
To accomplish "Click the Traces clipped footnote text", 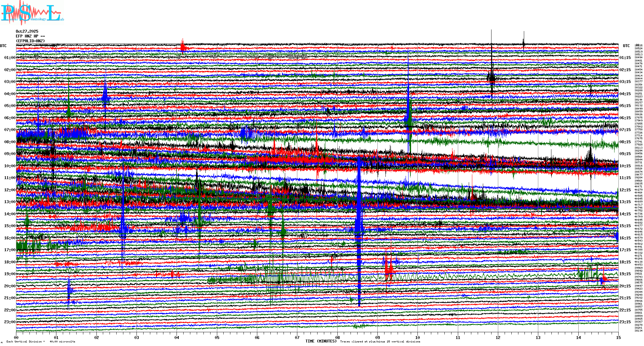I will point(380,342).
